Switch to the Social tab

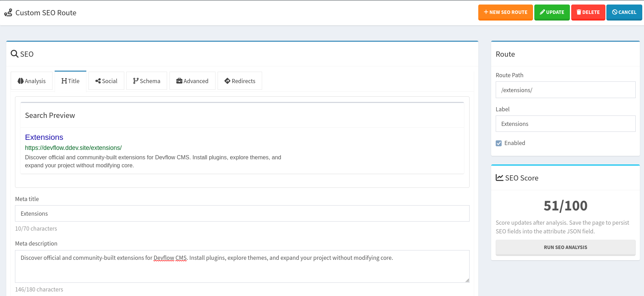106,81
